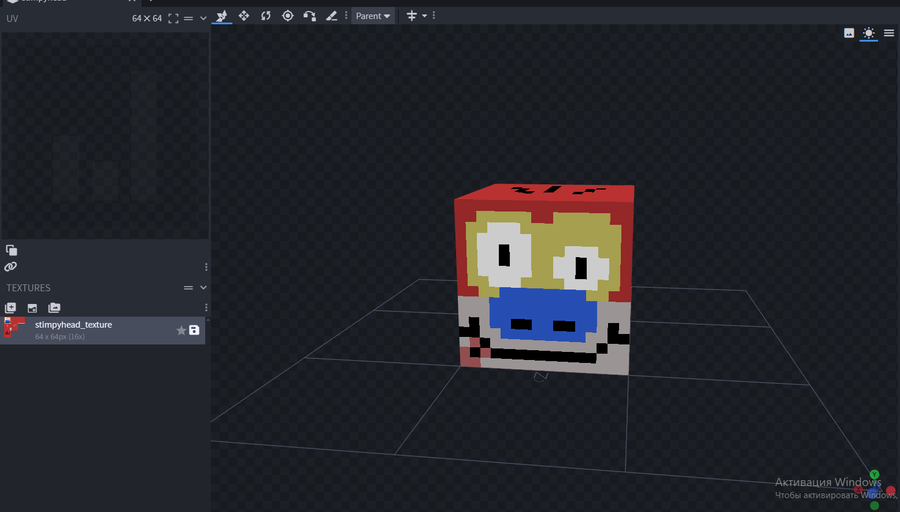This screenshot has height=512, width=900.
Task: Select the Move tool in toolbar
Action: [222, 16]
